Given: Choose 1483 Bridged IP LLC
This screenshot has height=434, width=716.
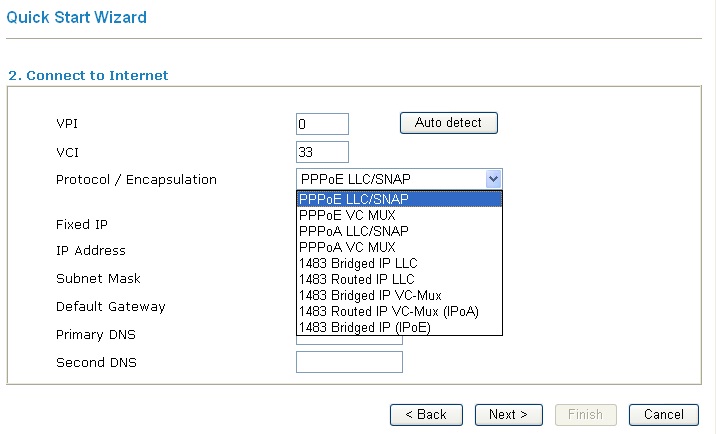Looking at the screenshot, I should pos(399,263).
